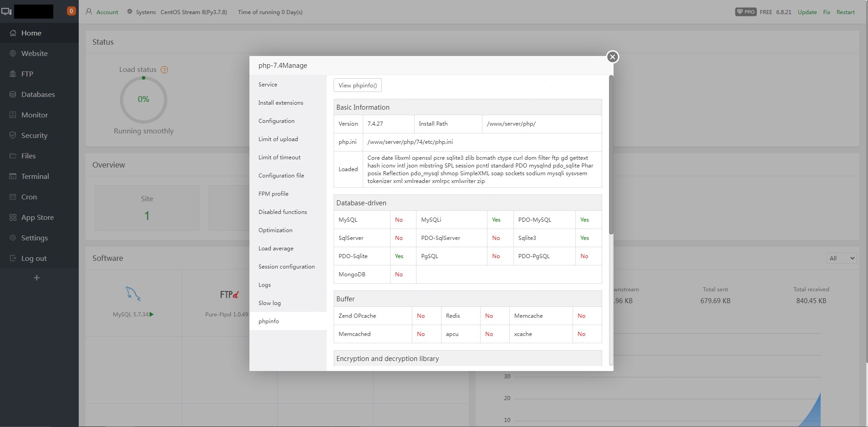
Task: Click the Home icon in the sidebar
Action: tap(13, 33)
